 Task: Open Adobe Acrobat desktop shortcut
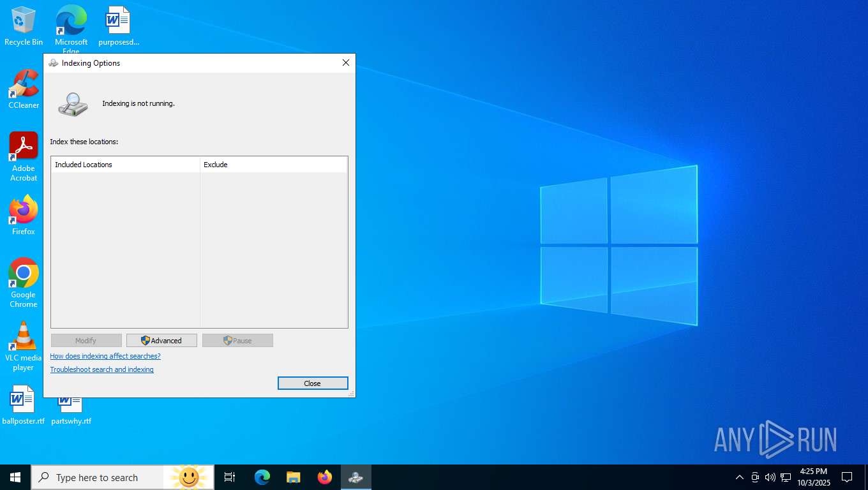click(x=24, y=157)
